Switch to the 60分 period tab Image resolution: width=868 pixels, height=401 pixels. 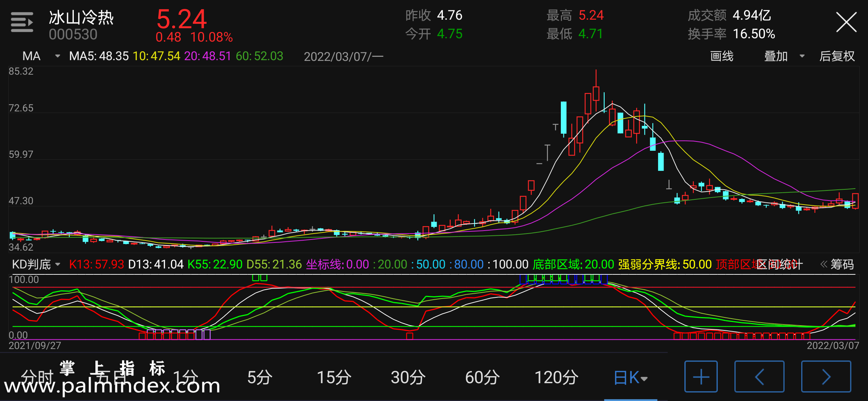[482, 378]
